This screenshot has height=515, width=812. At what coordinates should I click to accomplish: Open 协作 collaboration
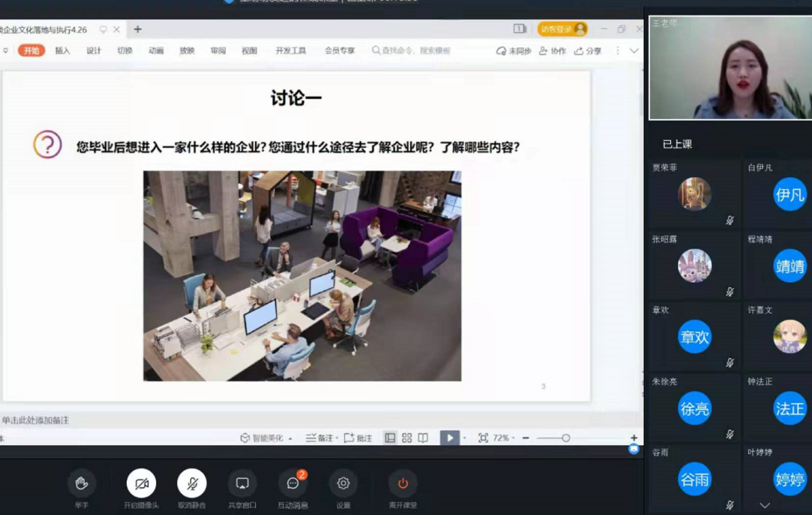552,51
